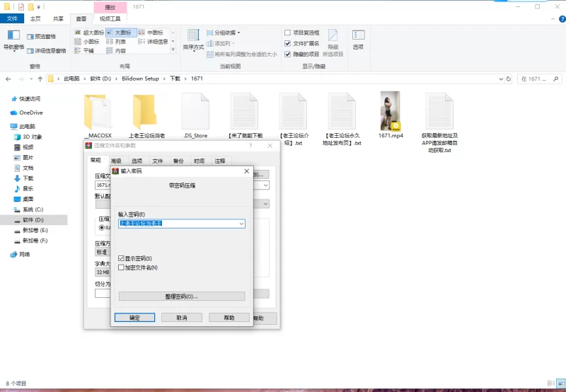Select OneDrive in the navigation sidebar
Screen dimensions: 566x392
[x=30, y=113]
